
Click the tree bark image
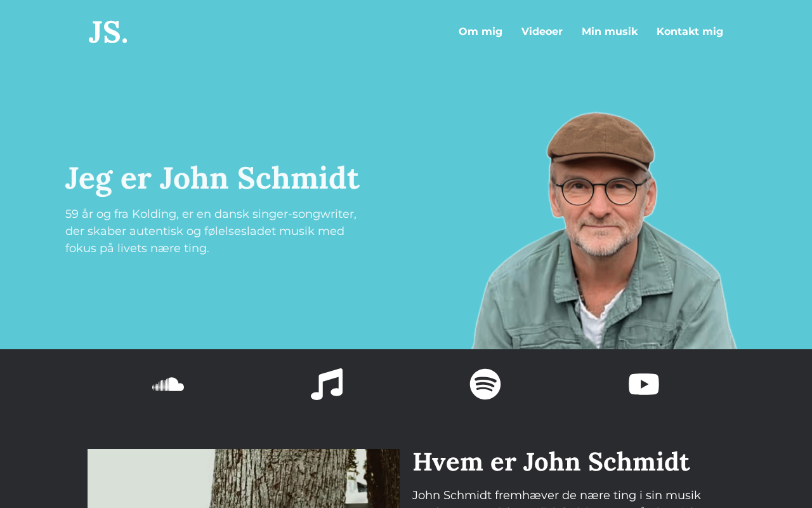[244, 478]
